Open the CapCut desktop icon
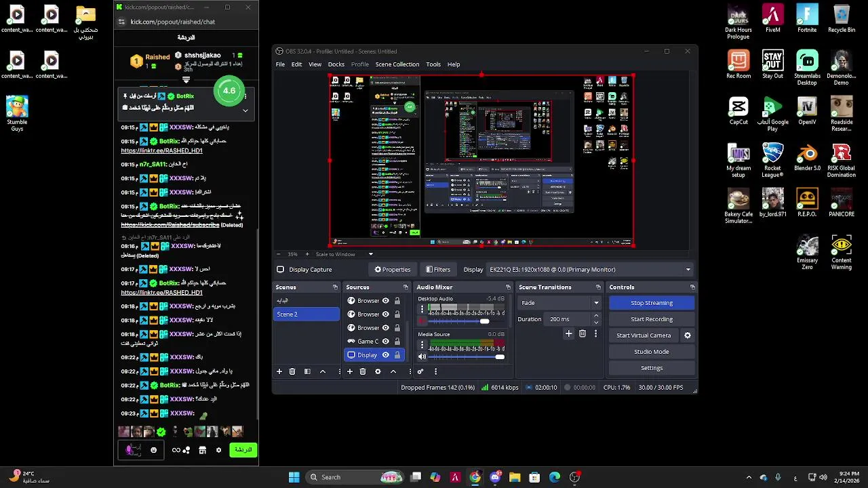The width and height of the screenshot is (868, 488). (738, 110)
